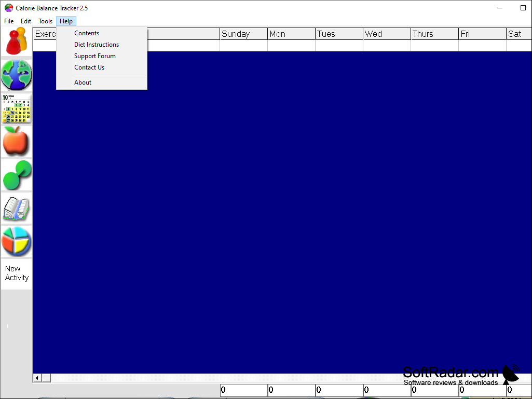532x399 pixels.
Task: Click the Sunday total field showing 0
Action: click(x=243, y=390)
